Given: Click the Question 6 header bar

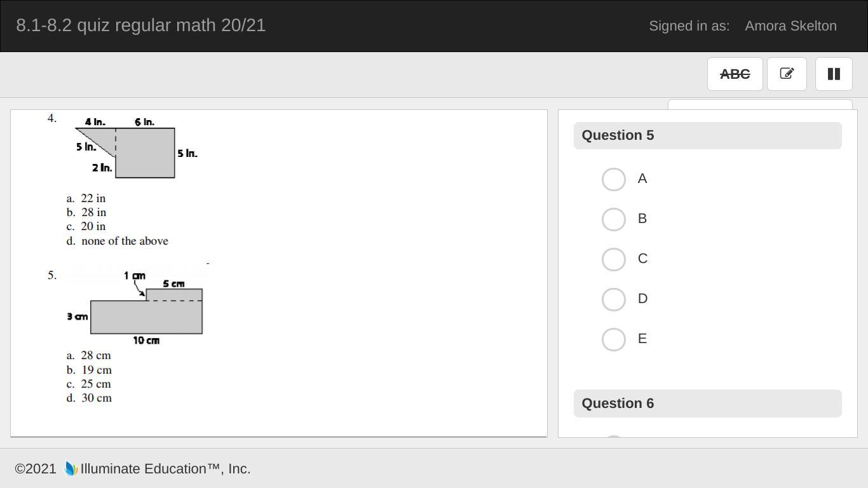Looking at the screenshot, I should [x=707, y=403].
